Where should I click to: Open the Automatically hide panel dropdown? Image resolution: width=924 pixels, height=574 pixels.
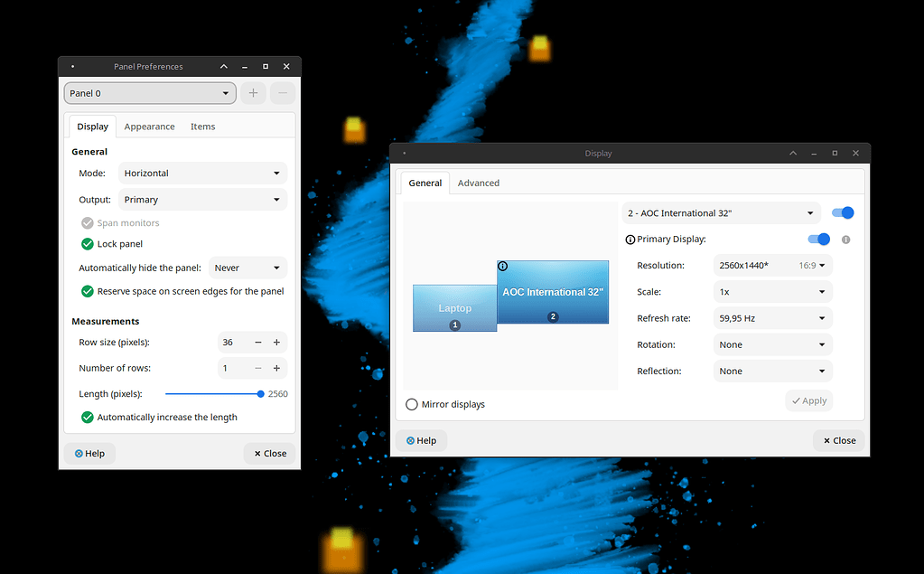pos(247,267)
